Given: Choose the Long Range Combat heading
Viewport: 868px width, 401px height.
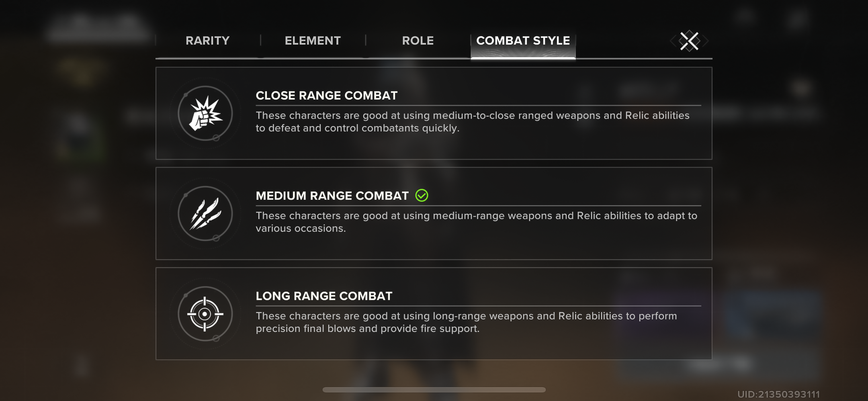Looking at the screenshot, I should click(324, 296).
